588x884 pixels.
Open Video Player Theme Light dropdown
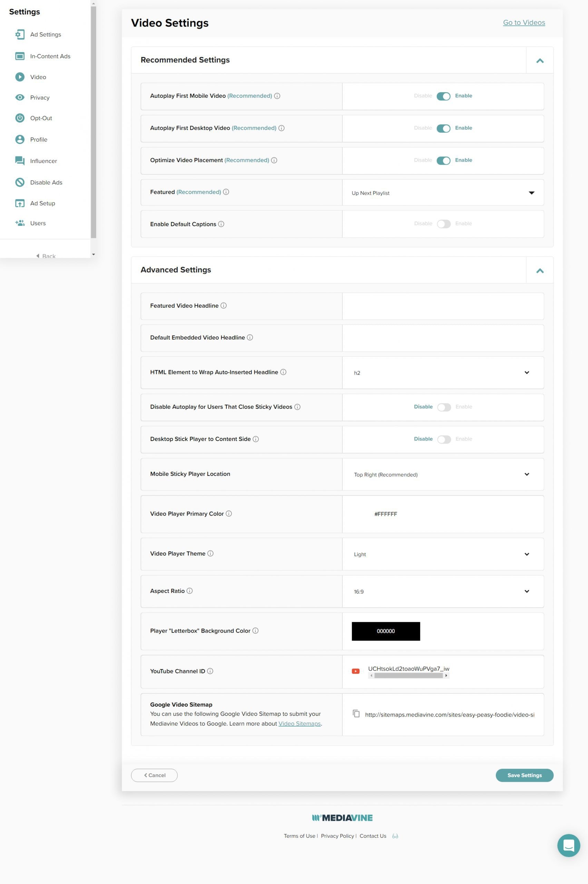click(443, 555)
